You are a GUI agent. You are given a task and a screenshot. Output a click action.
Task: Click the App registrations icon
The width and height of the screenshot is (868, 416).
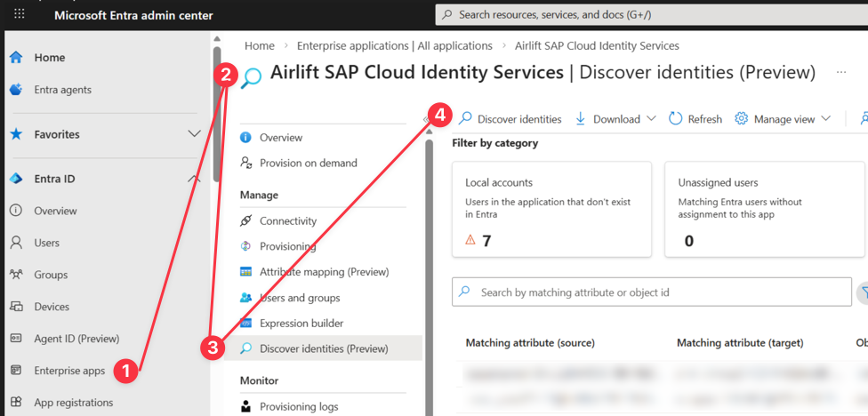point(16,402)
